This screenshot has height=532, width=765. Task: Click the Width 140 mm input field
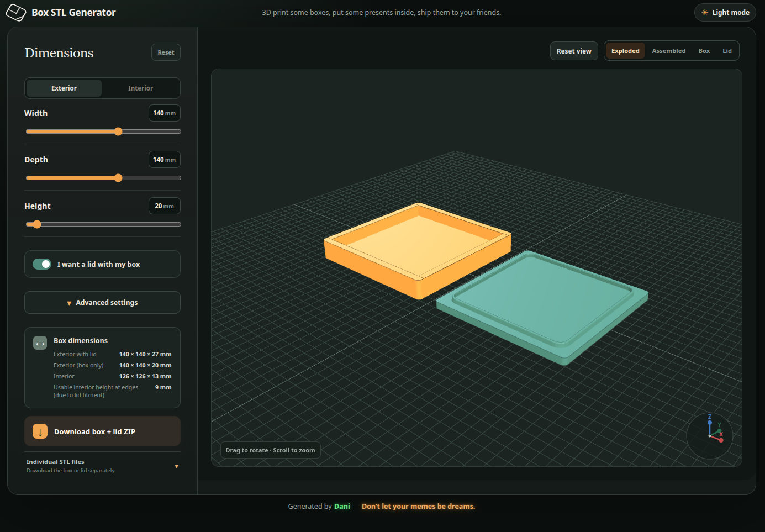pyautogui.click(x=164, y=113)
